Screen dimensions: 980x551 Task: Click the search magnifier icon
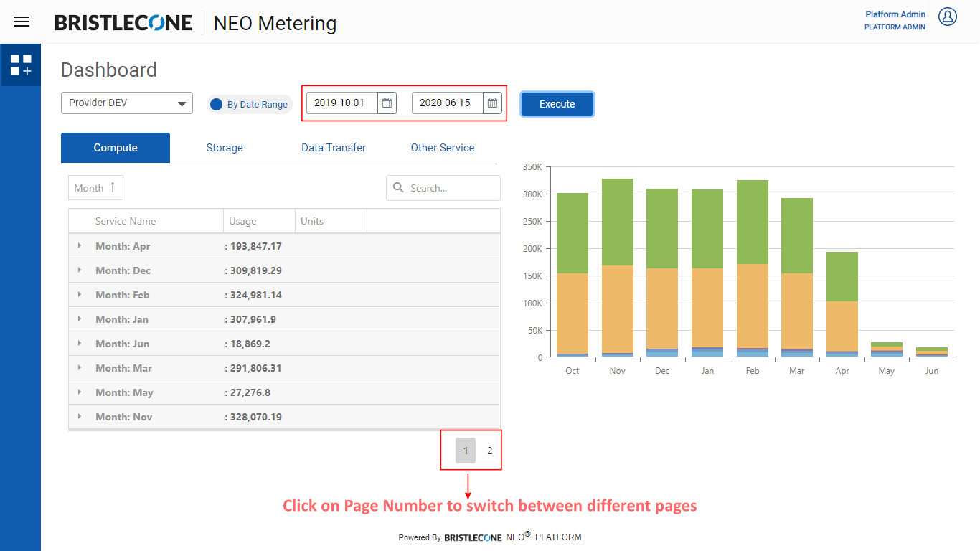point(398,188)
